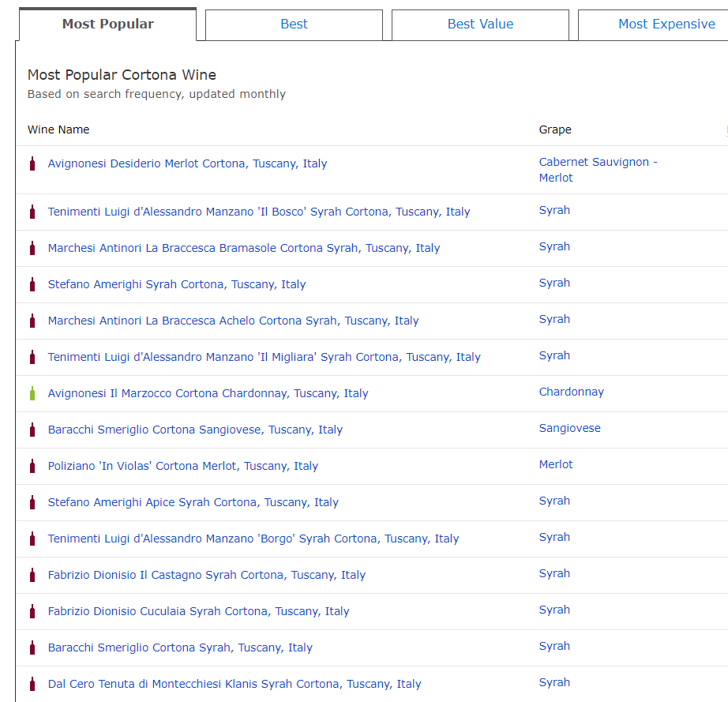Click the red bottle icon beside 'Il Migliara' Syrah
This screenshot has height=702, width=728.
tap(32, 357)
